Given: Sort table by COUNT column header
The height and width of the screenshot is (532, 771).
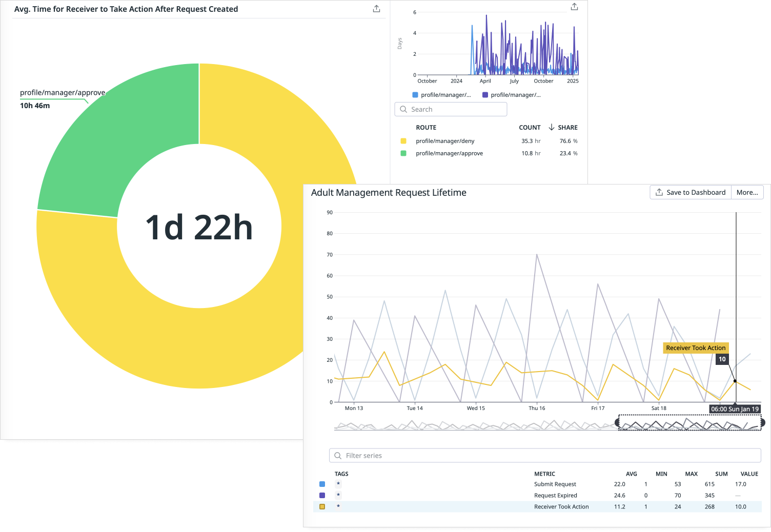Looking at the screenshot, I should click(x=529, y=128).
